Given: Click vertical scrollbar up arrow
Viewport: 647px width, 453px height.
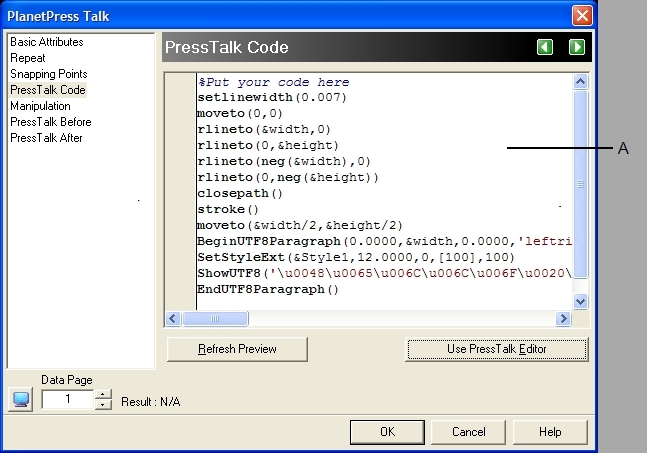Looking at the screenshot, I should click(x=580, y=82).
